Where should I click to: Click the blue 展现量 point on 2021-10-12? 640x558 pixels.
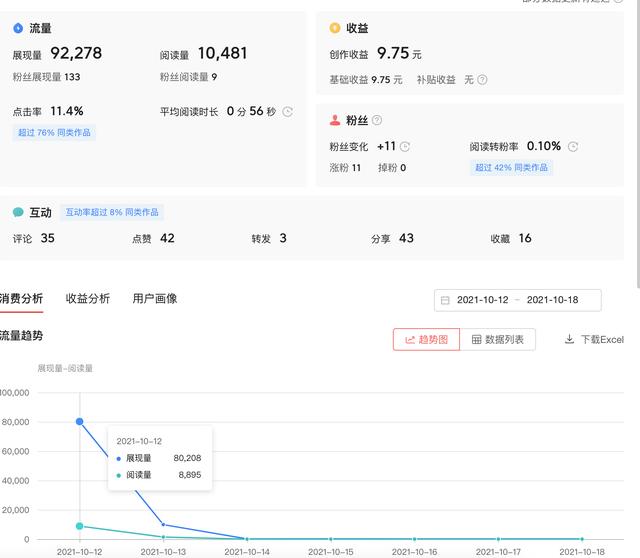tap(80, 421)
